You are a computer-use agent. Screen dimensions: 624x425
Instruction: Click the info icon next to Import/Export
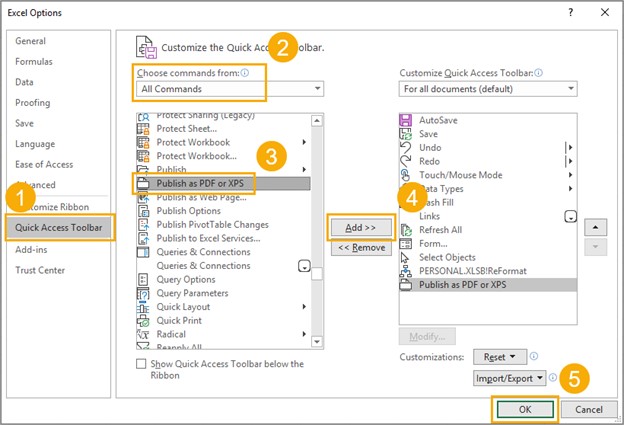tap(553, 377)
